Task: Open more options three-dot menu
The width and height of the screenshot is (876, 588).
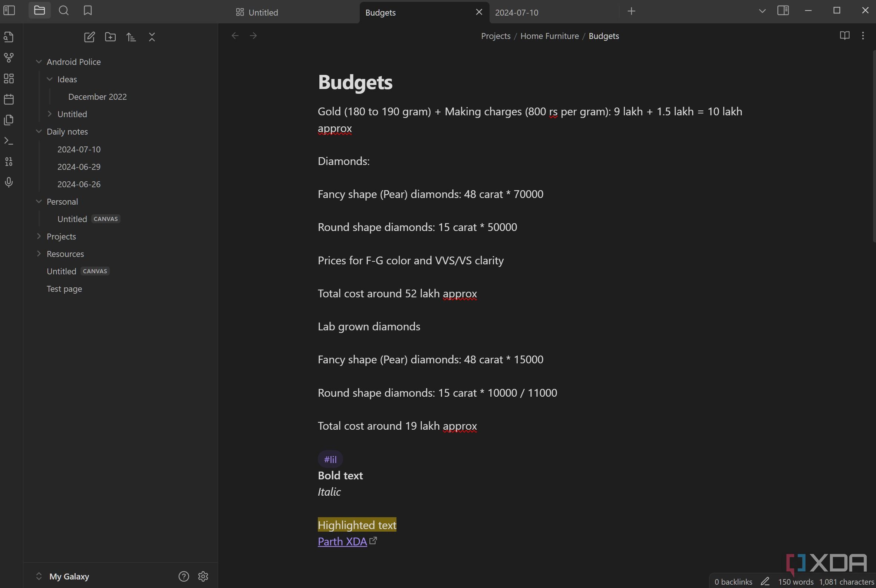Action: [x=863, y=36]
